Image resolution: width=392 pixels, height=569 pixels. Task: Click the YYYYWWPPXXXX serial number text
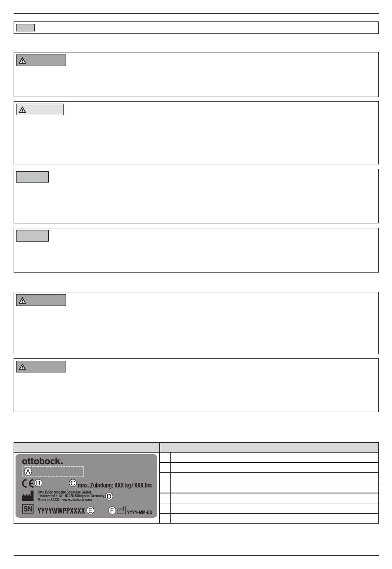pyautogui.click(x=61, y=511)
